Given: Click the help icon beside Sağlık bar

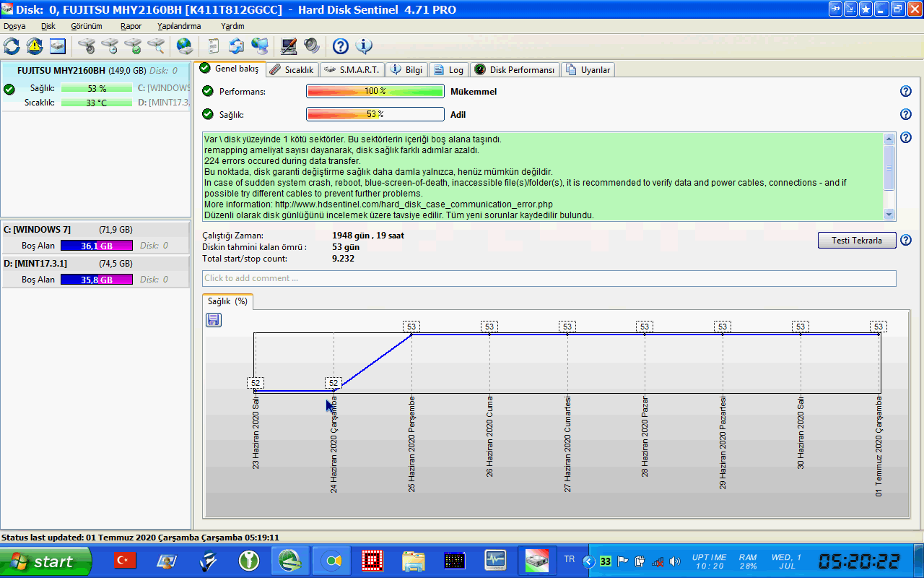Looking at the screenshot, I should click(x=906, y=114).
